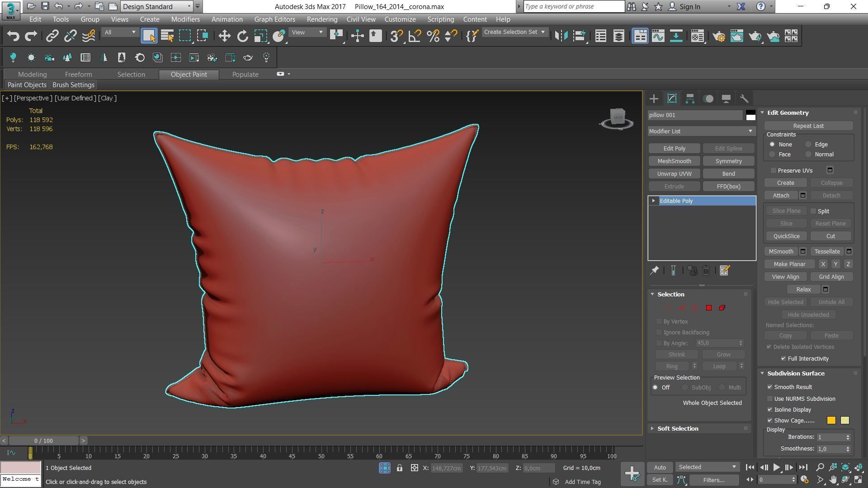
Task: Switch to the Utilities wrench icon
Action: 744,99
